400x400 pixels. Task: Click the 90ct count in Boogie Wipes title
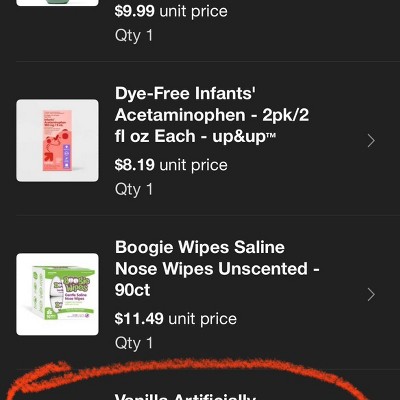pyautogui.click(x=132, y=290)
